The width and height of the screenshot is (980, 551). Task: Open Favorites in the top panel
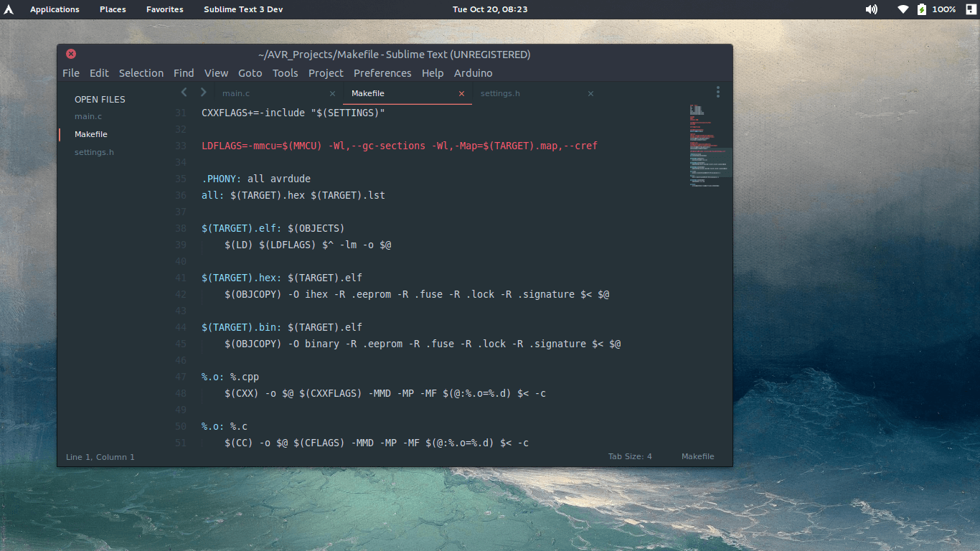coord(164,9)
